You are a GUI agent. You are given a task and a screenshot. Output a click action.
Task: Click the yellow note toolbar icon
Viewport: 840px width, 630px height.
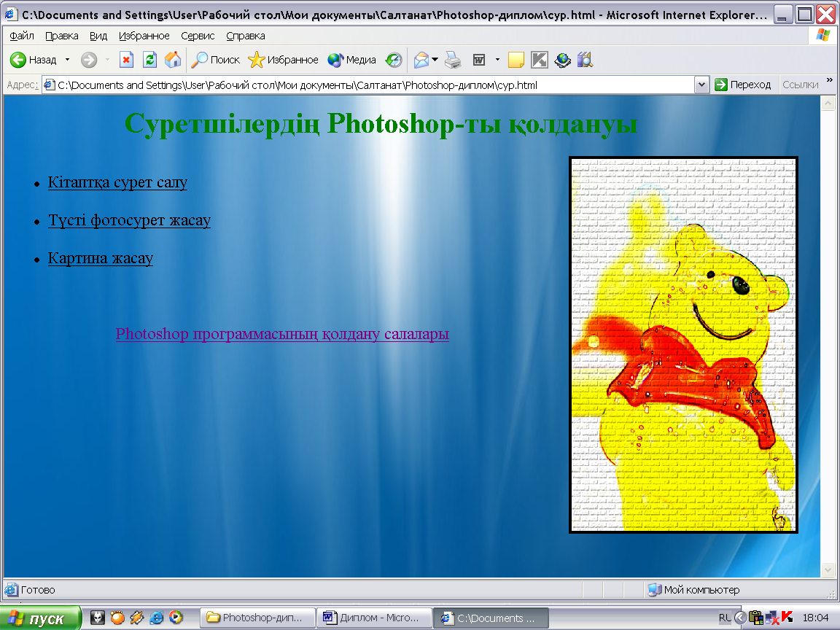[x=516, y=60]
